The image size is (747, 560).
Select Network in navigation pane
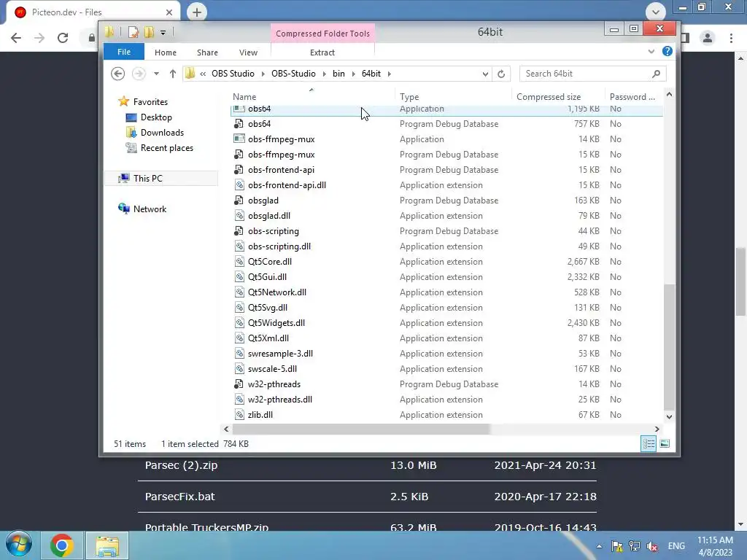point(150,209)
